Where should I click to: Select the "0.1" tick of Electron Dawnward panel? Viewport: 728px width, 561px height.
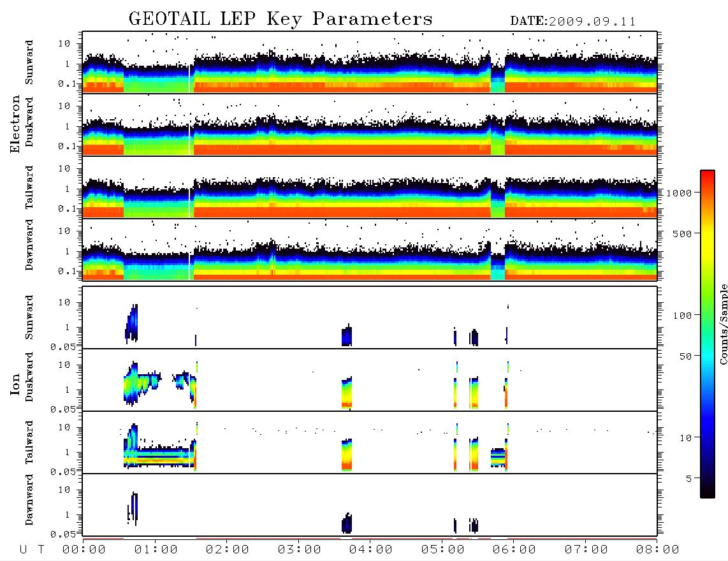coord(67,271)
